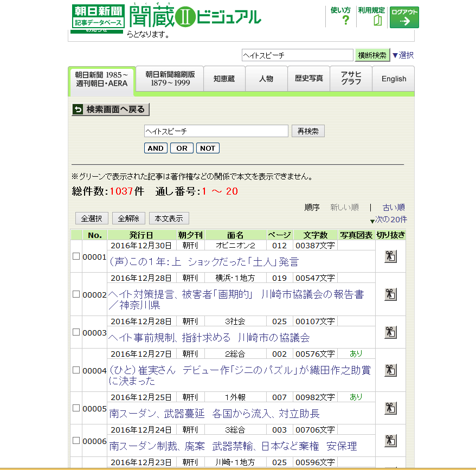Click the 本文表示 show text button
Image resolution: width=476 pixels, height=470 pixels.
[169, 218]
